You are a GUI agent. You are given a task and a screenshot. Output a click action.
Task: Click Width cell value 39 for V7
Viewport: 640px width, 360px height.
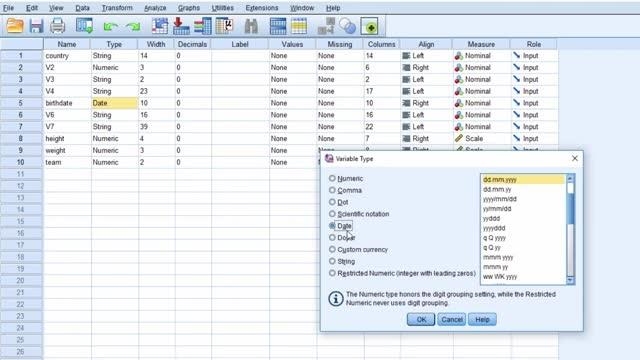(157, 127)
